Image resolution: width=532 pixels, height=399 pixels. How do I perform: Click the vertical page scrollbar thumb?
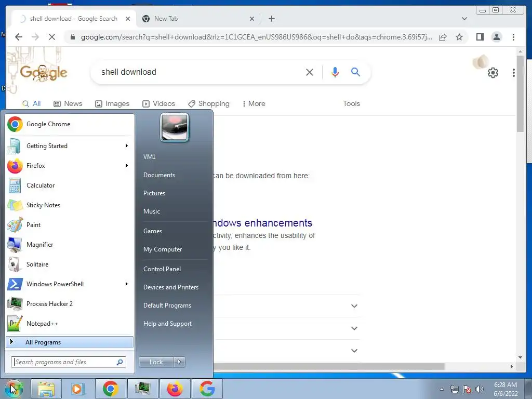click(520, 94)
